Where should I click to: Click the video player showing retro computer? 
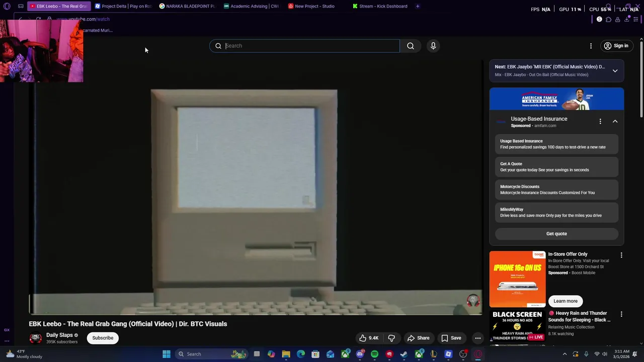pos(255,189)
